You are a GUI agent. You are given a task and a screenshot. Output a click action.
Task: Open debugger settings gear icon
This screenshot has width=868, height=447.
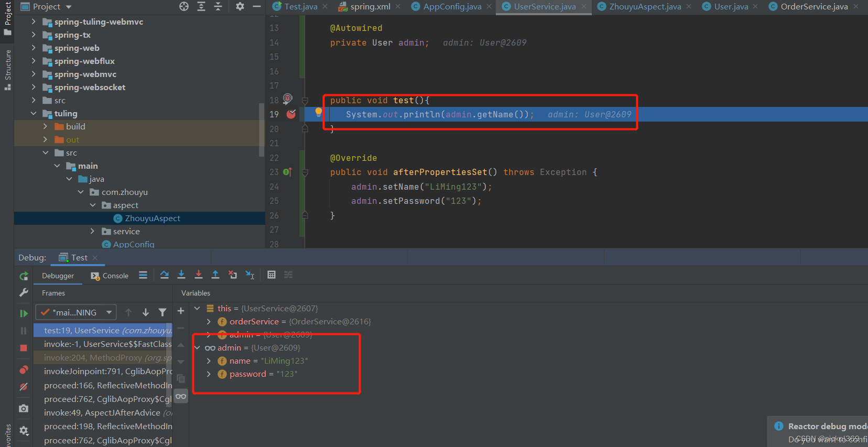pyautogui.click(x=24, y=430)
